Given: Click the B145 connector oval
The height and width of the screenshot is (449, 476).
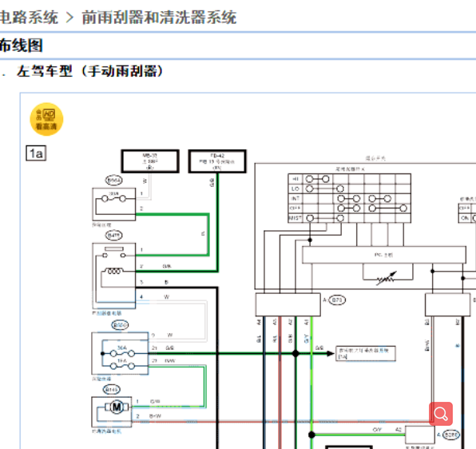Looking at the screenshot, I should coord(111,390).
